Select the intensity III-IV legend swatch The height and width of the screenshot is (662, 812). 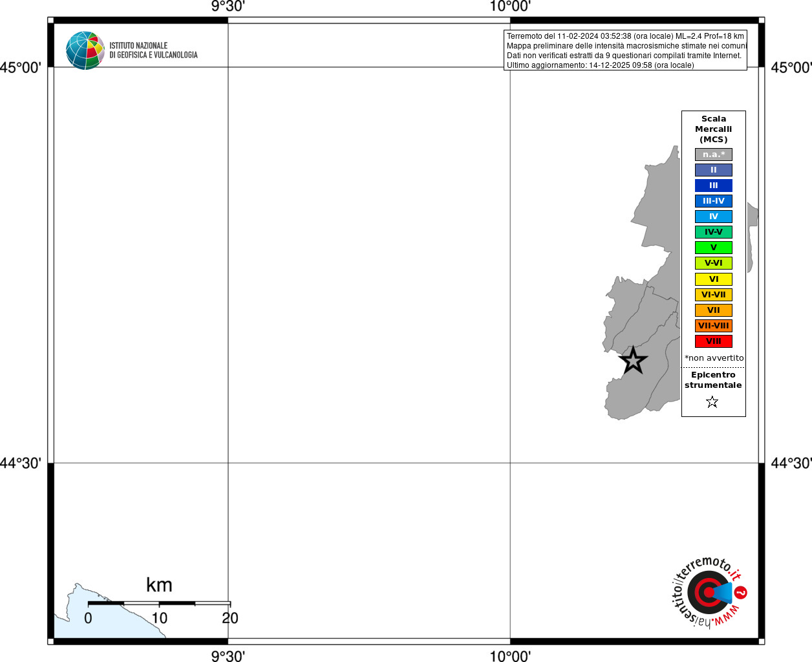pos(714,201)
